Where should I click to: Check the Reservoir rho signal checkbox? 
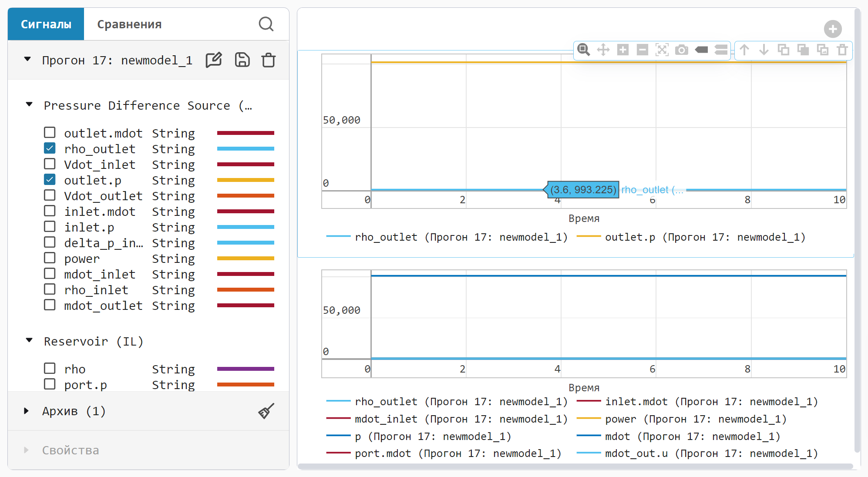coord(50,368)
